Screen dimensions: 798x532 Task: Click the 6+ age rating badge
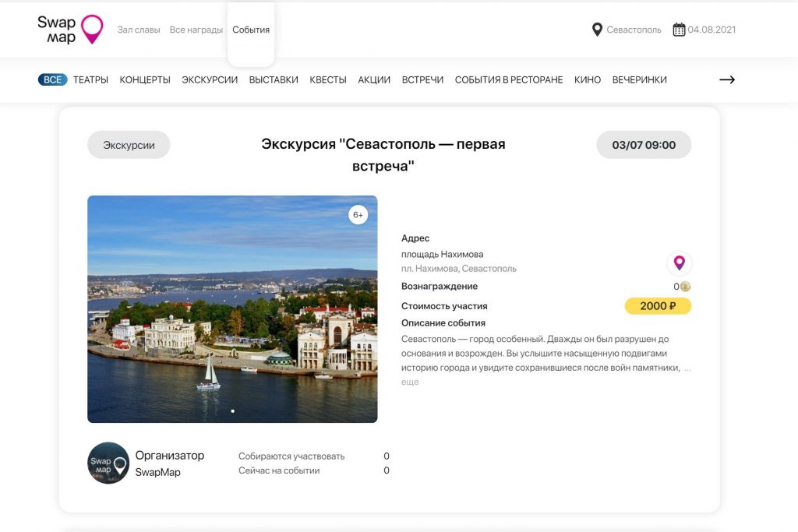point(358,215)
